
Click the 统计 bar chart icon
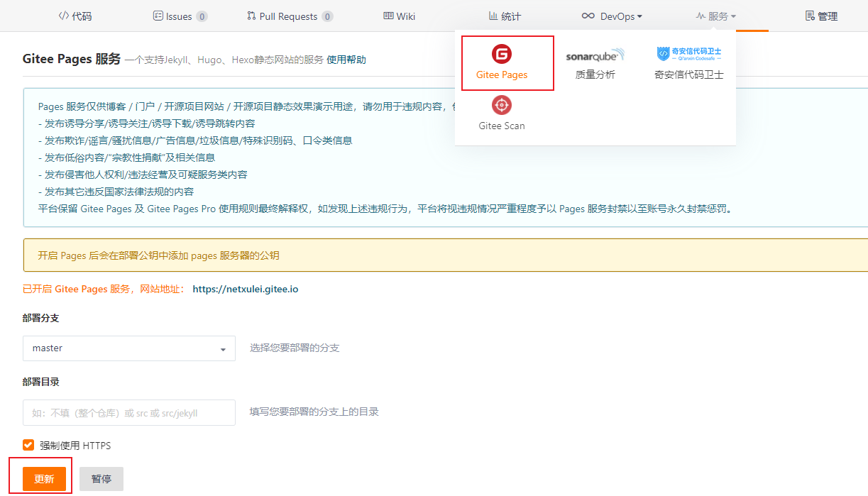(x=493, y=16)
